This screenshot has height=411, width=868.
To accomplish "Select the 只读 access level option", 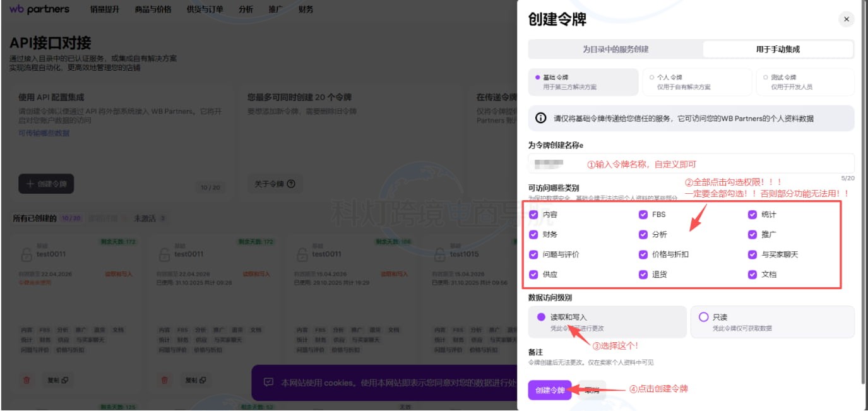I will [x=704, y=317].
